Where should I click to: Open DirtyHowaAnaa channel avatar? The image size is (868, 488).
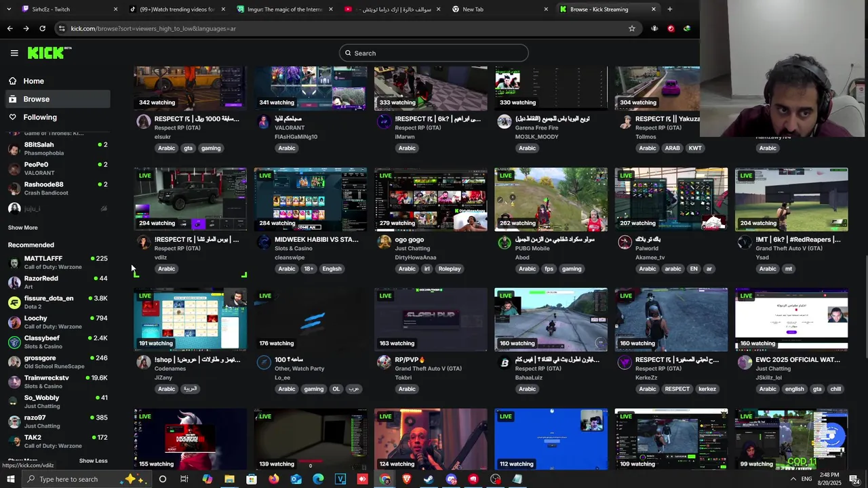[x=384, y=243]
